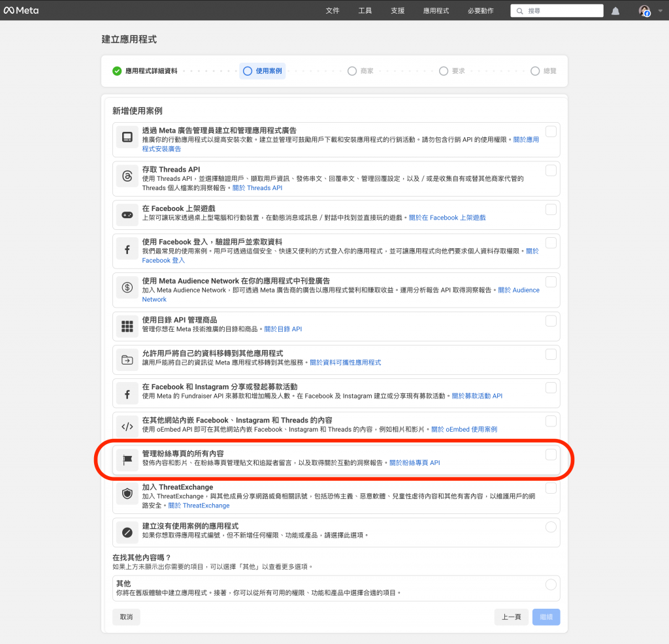Open the 關於 Facebook 登入 link
This screenshot has height=644, width=669.
coord(163,260)
